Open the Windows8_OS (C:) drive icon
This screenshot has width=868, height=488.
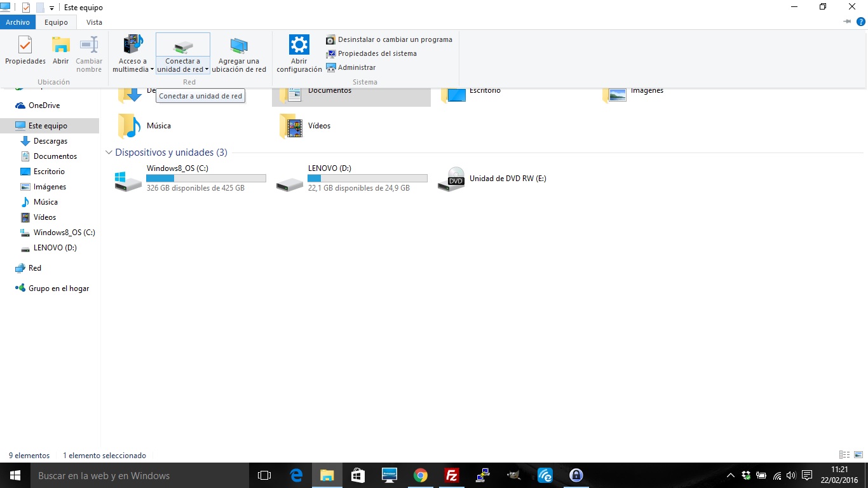[x=128, y=180]
